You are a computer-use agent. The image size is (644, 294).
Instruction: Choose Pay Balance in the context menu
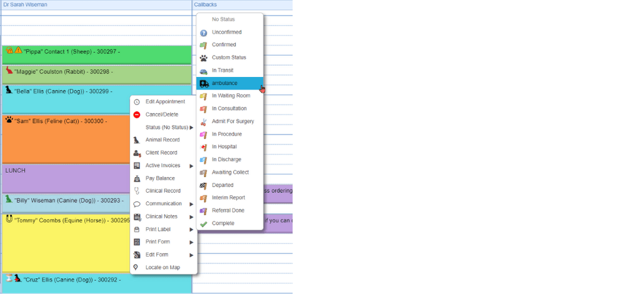[x=161, y=178]
